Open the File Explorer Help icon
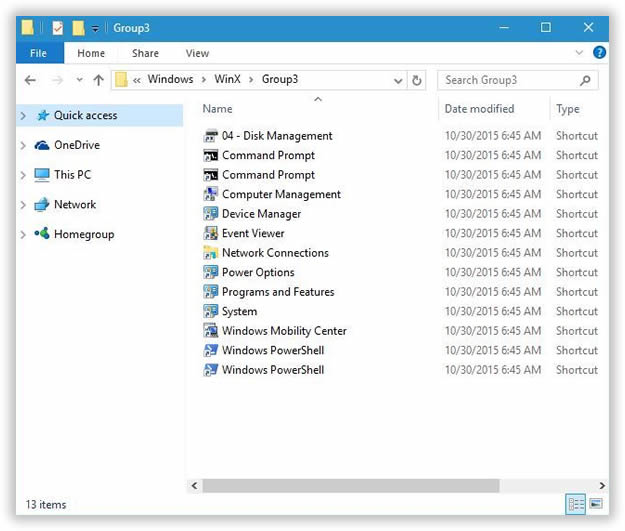Image resolution: width=625 pixels, height=531 pixels. click(599, 53)
